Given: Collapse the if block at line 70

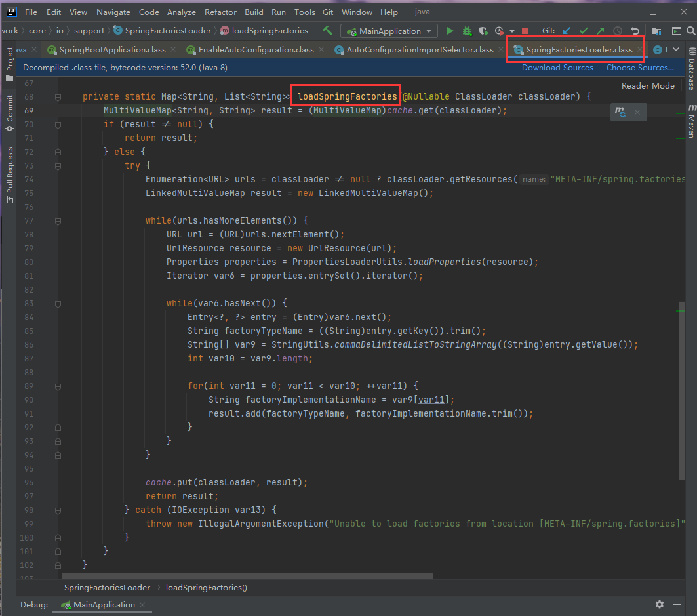Looking at the screenshot, I should coord(58,125).
